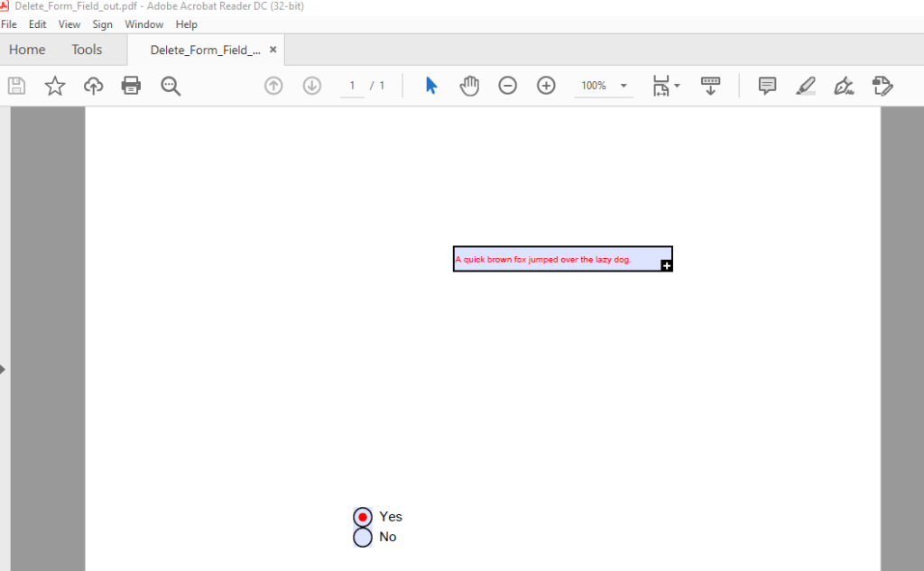Choose the arrow Selection tool
This screenshot has height=571, width=924.
pyautogui.click(x=431, y=86)
